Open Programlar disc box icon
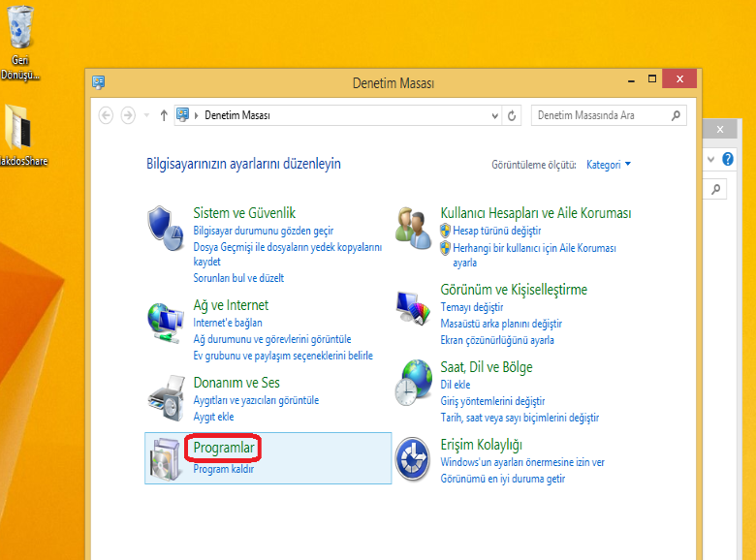 coord(167,459)
